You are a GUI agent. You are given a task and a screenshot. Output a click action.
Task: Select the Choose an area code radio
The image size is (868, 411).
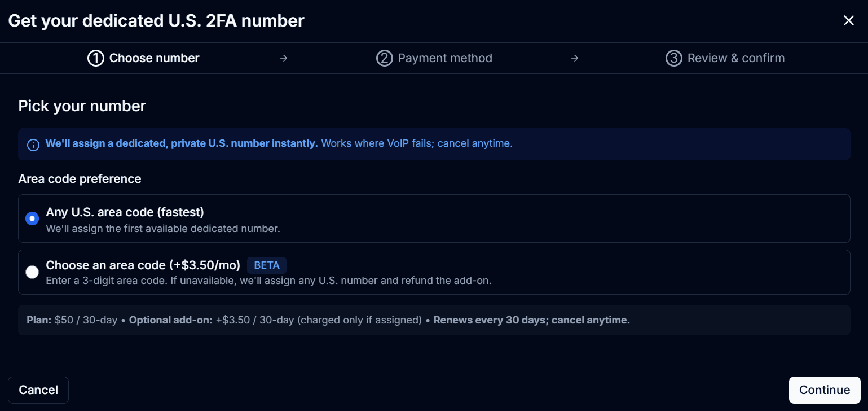click(x=32, y=272)
